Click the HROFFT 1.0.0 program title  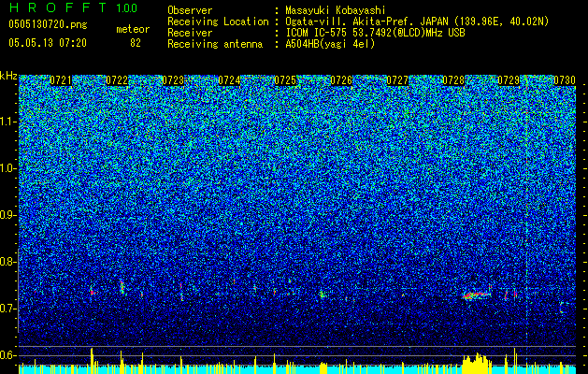coord(73,7)
